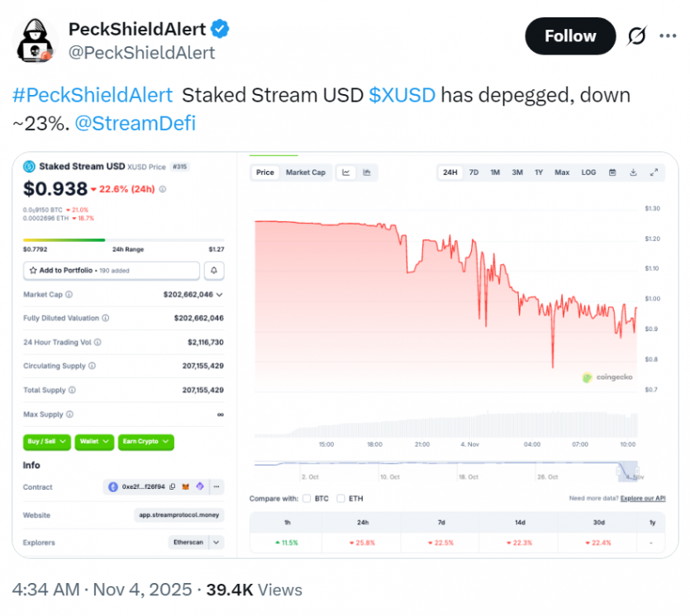
Task: Click the chart download icon
Action: tap(631, 173)
